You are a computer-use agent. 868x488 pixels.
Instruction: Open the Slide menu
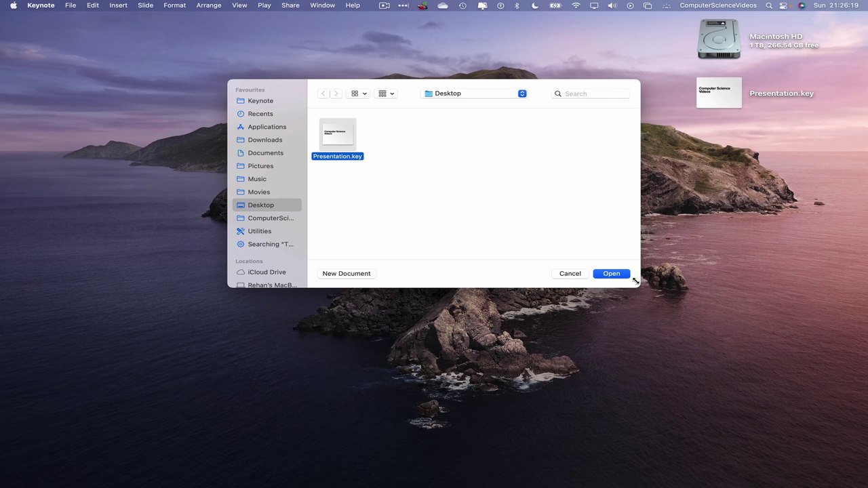[x=145, y=5]
